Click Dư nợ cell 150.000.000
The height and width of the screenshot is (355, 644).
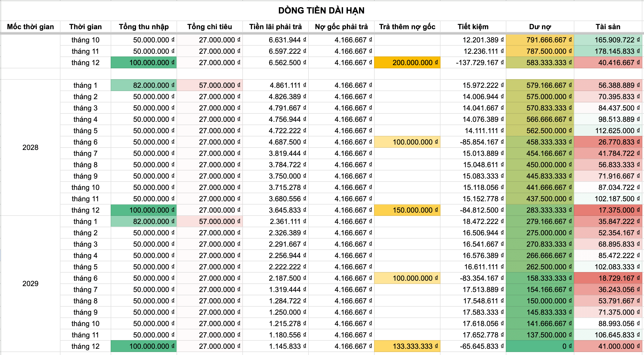click(x=540, y=301)
